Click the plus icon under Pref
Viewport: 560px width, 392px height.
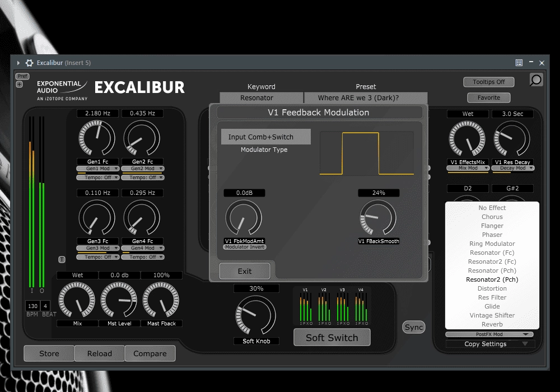click(19, 84)
